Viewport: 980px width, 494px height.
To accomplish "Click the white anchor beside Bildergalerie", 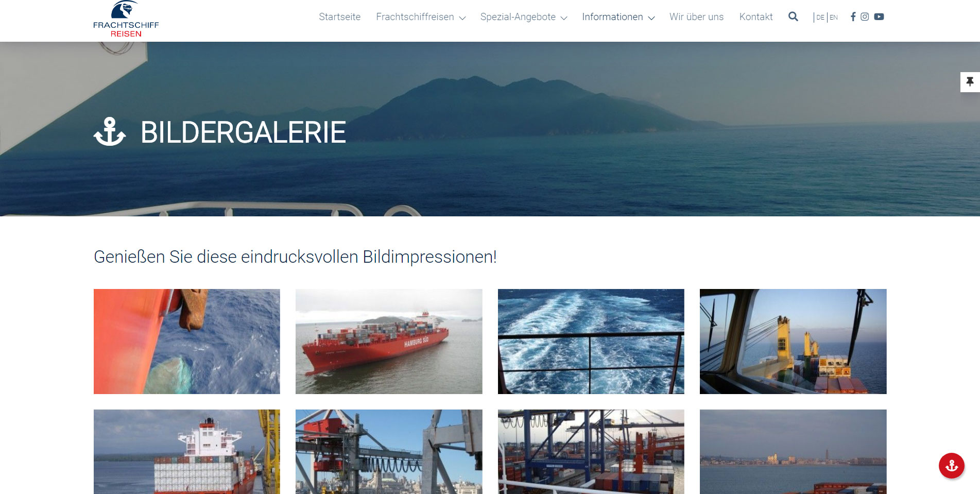I will [110, 132].
